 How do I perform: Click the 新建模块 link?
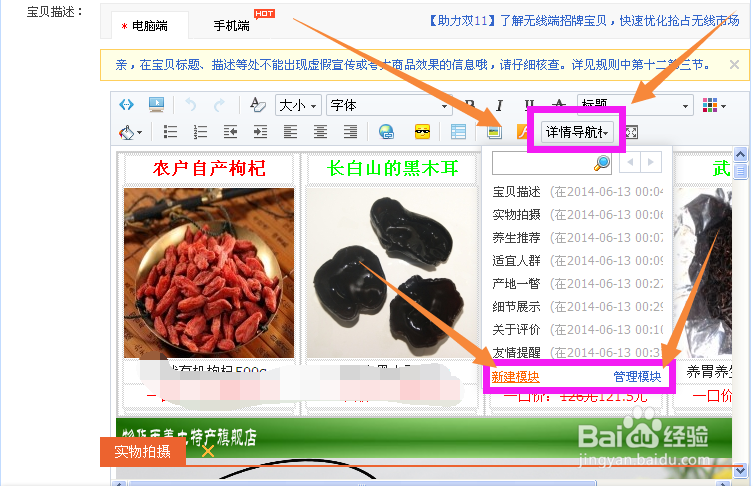[x=515, y=377]
